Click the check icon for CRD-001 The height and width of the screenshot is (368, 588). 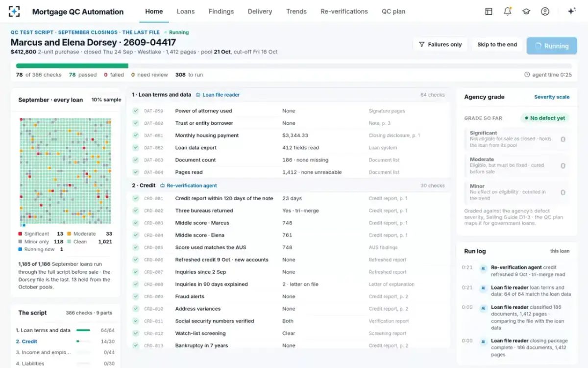(x=136, y=198)
